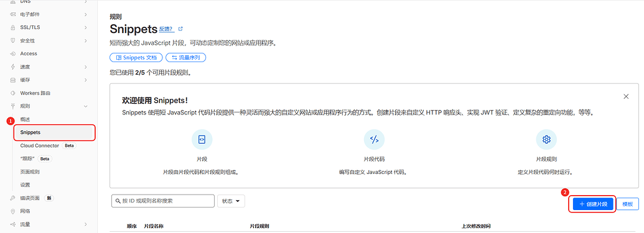Click the 上次修改时间 column header
Viewport: 644px width, 233px height.
coord(476,226)
